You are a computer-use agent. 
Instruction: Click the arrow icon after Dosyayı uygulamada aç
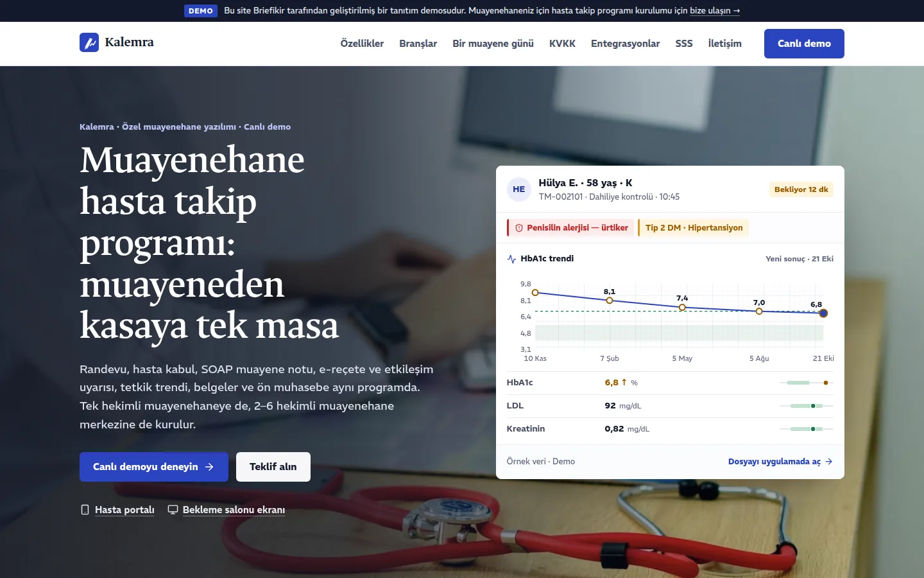coord(829,462)
